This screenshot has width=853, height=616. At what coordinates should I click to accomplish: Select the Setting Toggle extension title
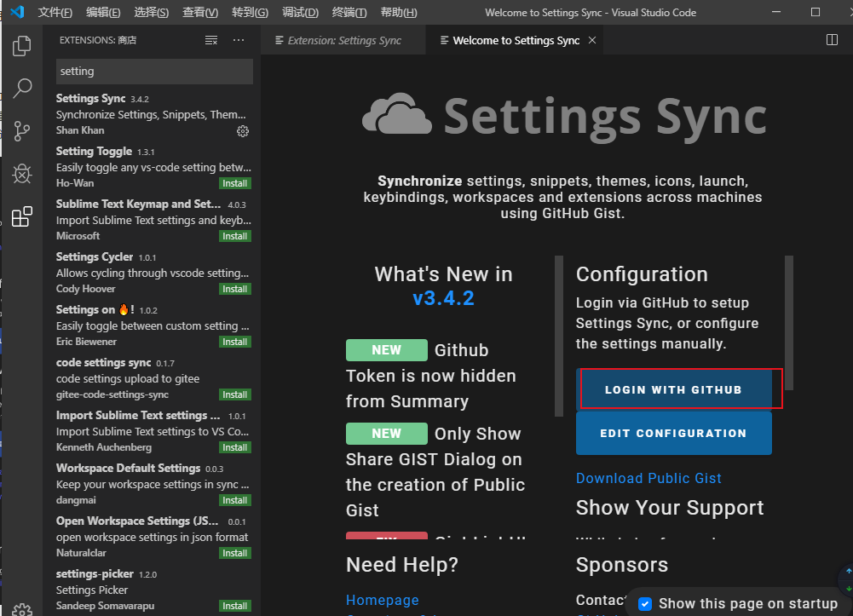pyautogui.click(x=94, y=151)
